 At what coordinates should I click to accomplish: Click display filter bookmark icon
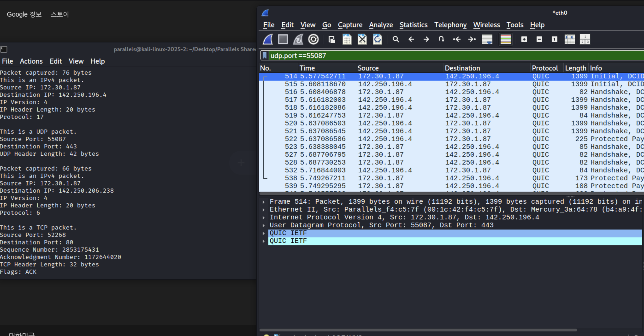(x=265, y=56)
